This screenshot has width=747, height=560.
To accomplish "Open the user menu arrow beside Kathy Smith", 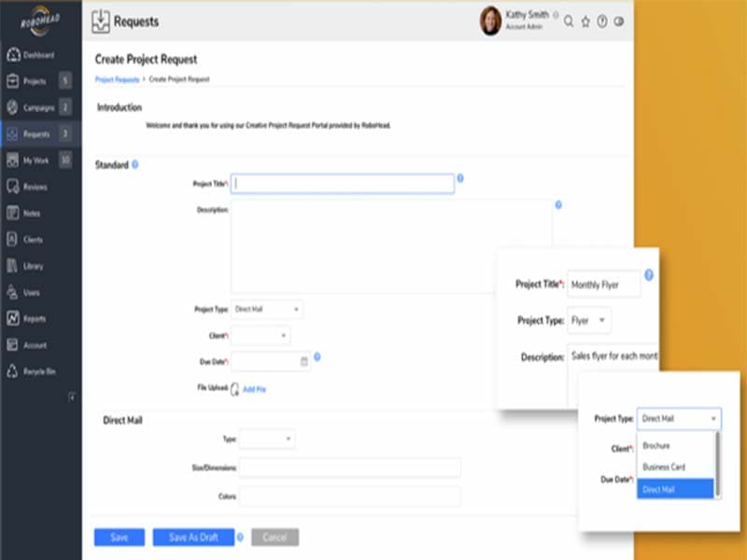I will tap(556, 15).
